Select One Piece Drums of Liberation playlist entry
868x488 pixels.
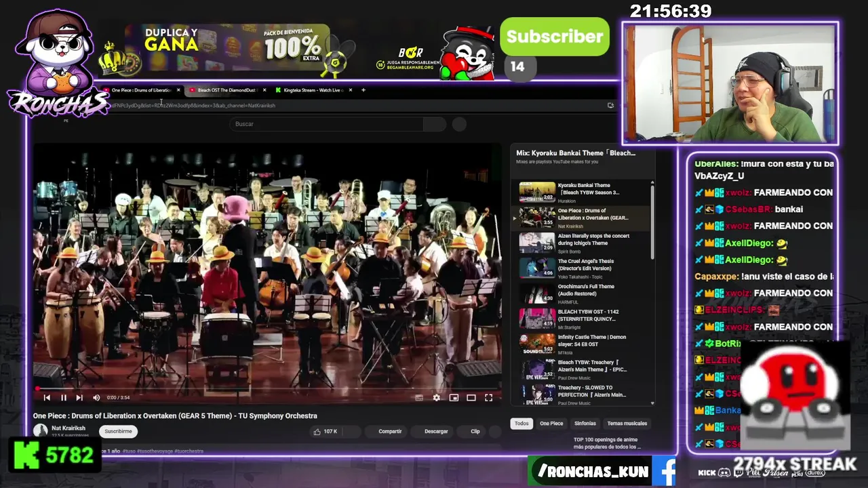click(x=580, y=218)
